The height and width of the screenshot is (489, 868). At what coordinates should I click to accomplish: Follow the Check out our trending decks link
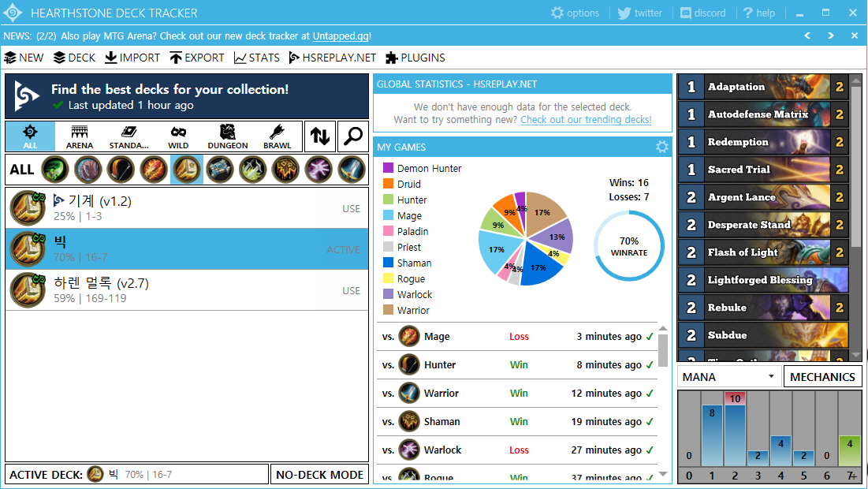click(586, 120)
